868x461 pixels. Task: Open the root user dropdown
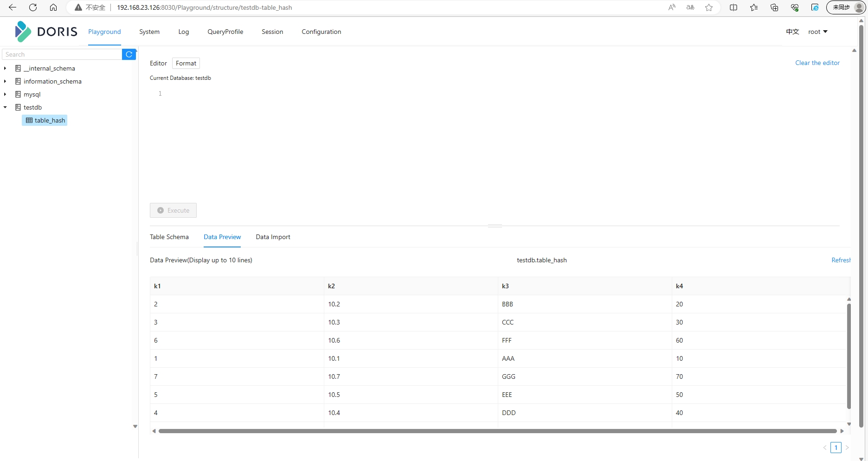[817, 32]
